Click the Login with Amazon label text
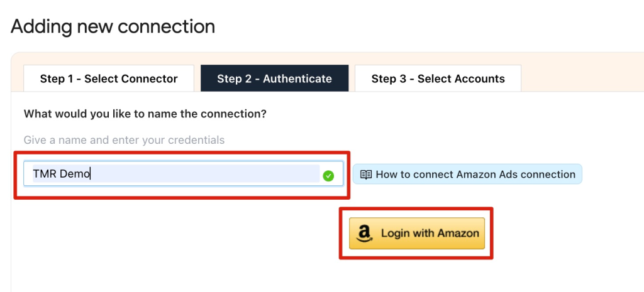 [430, 234]
